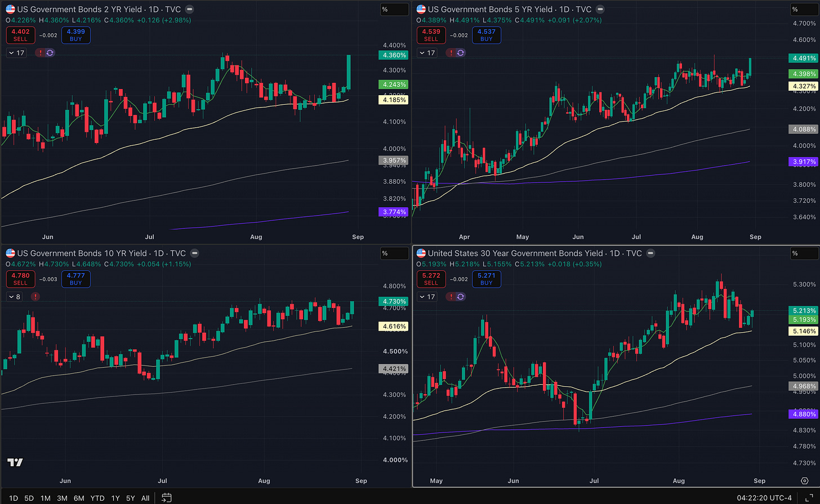Select the 1Y date range
This screenshot has height=504, width=820.
(115, 498)
